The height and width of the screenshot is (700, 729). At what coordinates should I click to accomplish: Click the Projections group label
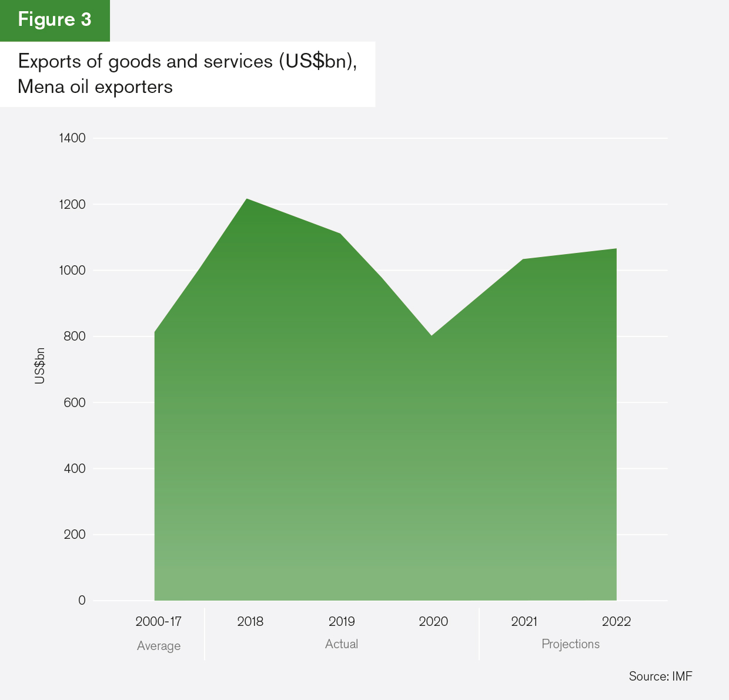(570, 644)
